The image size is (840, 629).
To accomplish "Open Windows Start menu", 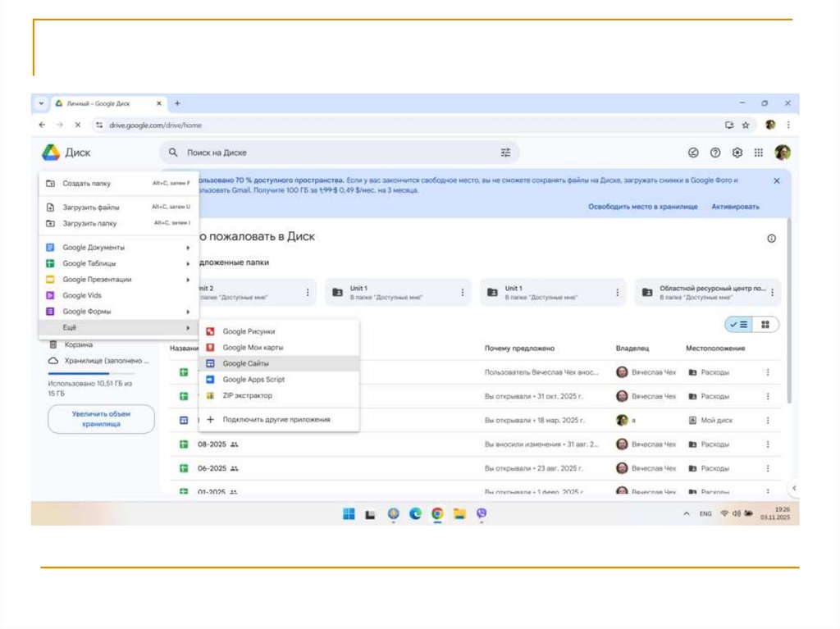I will click(349, 514).
